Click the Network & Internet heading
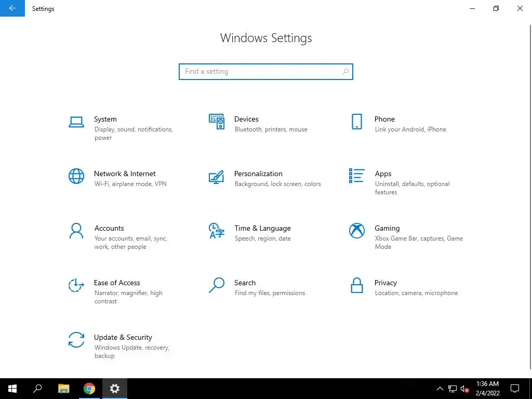The height and width of the screenshot is (399, 532). [125, 174]
